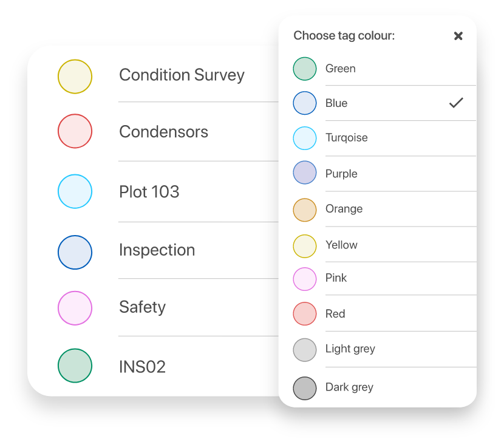Select the Purple colour swatch

pos(305,173)
